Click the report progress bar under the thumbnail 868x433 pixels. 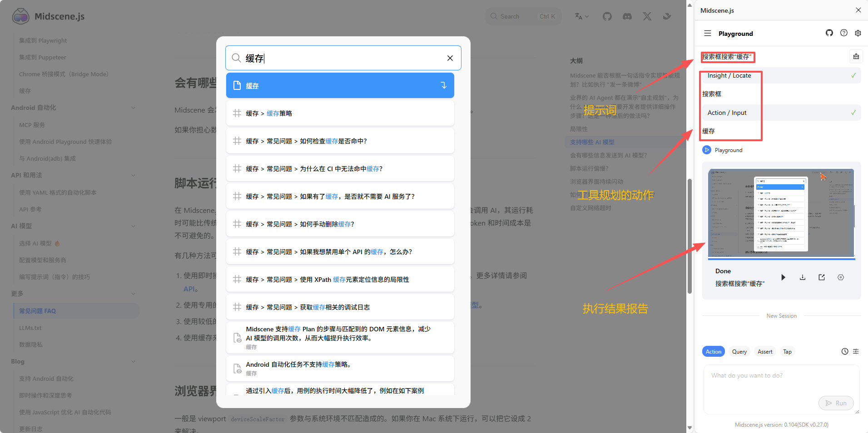click(x=781, y=259)
